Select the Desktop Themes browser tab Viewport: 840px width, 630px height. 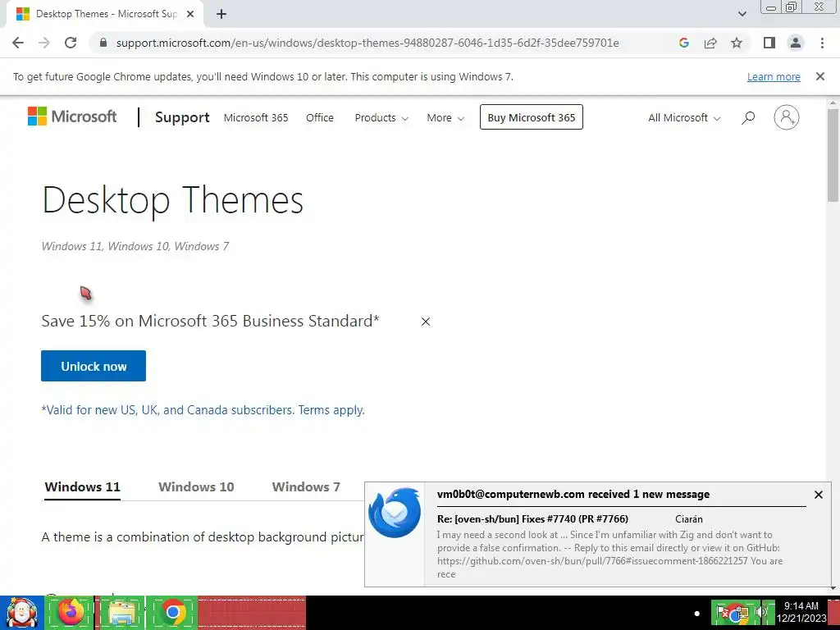pyautogui.click(x=105, y=15)
